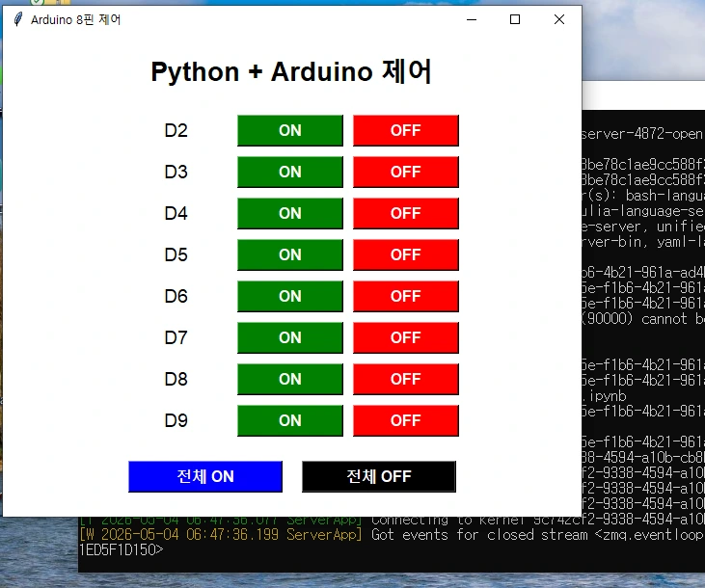The height and width of the screenshot is (588, 705).
Task: Activate pin D6 with ON
Action: 290,296
